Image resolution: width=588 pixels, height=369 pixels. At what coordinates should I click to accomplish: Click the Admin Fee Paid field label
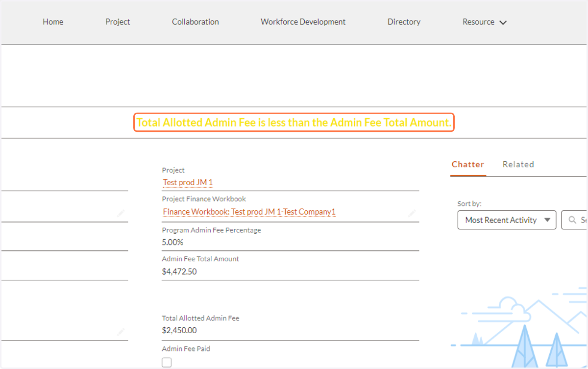click(x=186, y=349)
